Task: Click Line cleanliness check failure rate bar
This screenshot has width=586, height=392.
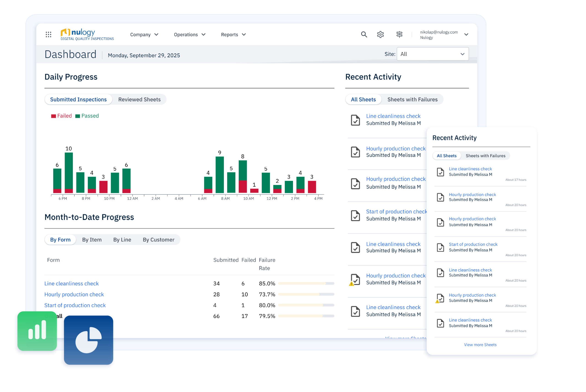Action: 306,284
